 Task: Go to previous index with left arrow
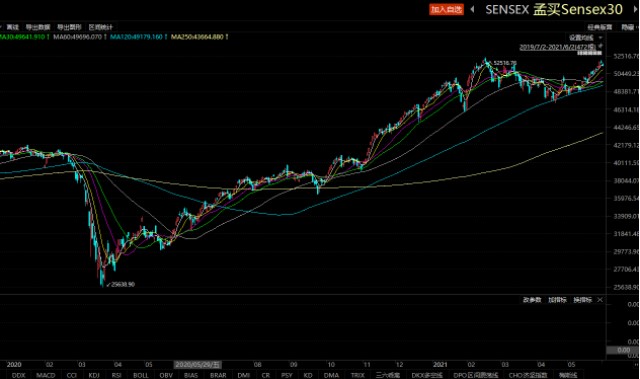tap(473, 9)
